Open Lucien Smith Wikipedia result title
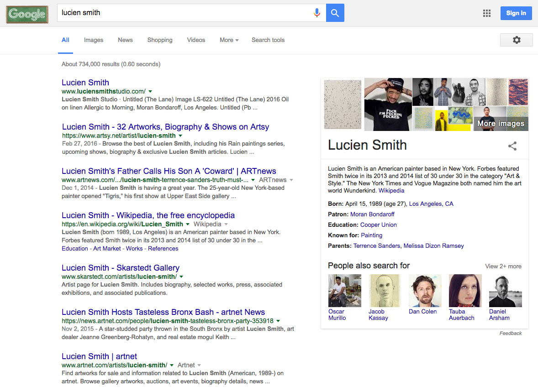The height and width of the screenshot is (392, 538). [148, 215]
